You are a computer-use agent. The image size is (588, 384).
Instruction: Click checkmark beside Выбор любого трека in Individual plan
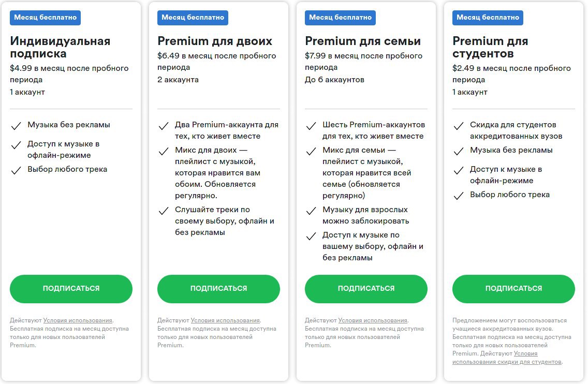(16, 171)
